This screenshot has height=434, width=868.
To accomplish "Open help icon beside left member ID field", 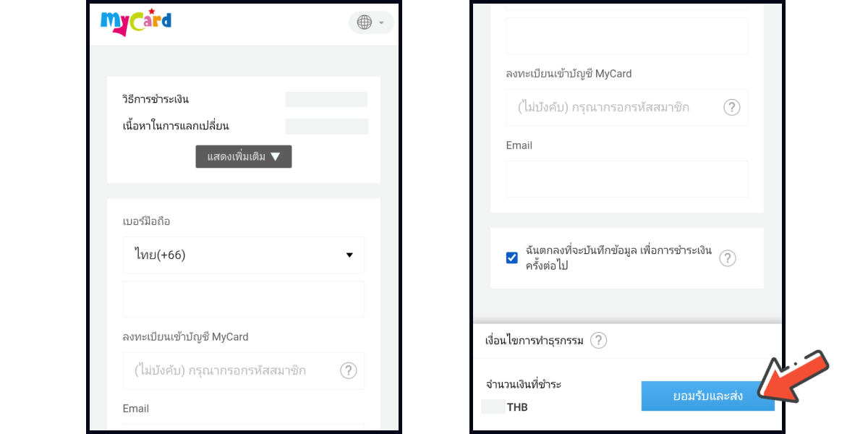I will tap(349, 370).
